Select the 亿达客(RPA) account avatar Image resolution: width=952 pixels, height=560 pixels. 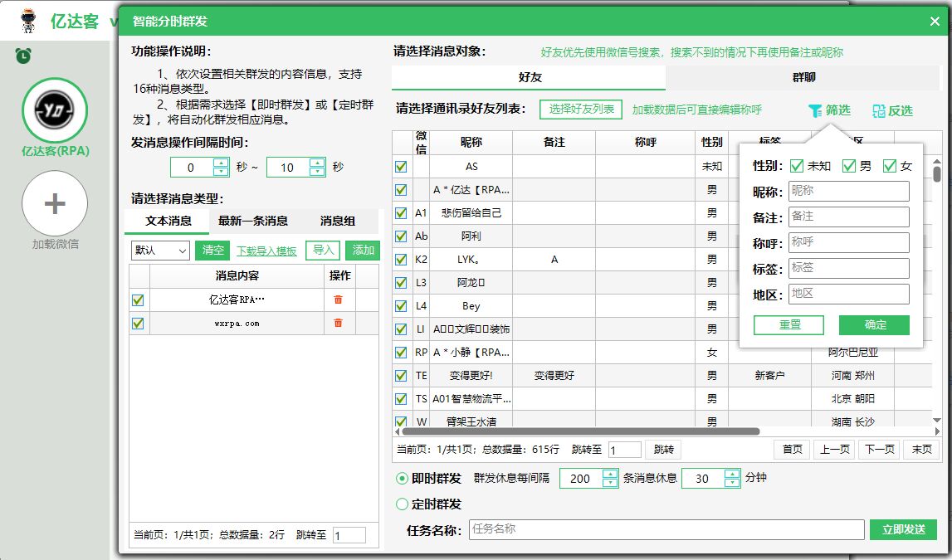pos(55,110)
